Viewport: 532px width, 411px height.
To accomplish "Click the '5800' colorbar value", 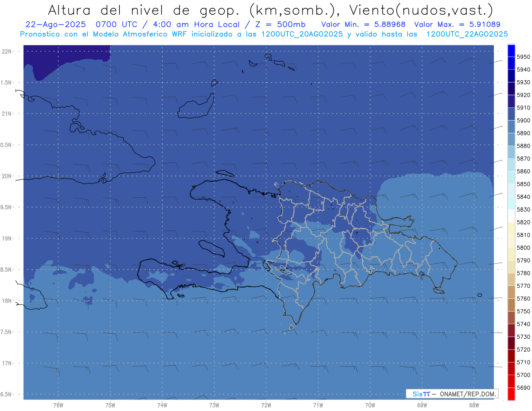I will tap(523, 247).
